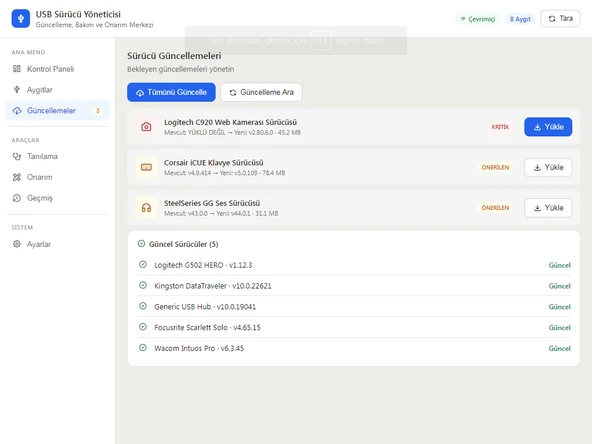
Task: Click the Tara refresh icon
Action: pyautogui.click(x=552, y=18)
